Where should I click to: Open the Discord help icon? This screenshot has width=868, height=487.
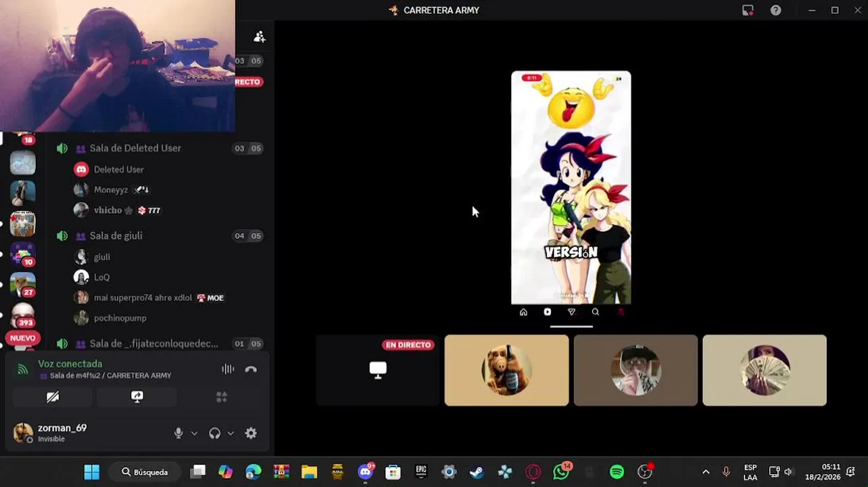(776, 10)
